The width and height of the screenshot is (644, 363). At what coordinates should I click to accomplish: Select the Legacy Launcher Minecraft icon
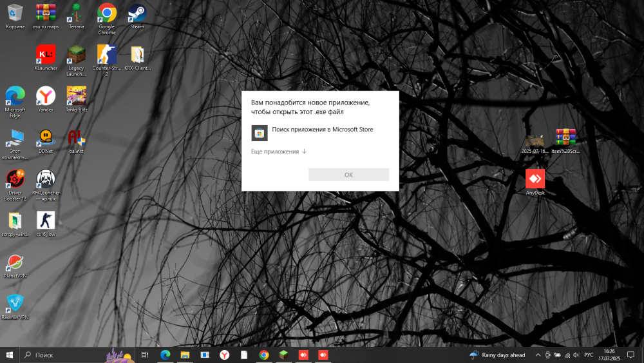coord(77,61)
